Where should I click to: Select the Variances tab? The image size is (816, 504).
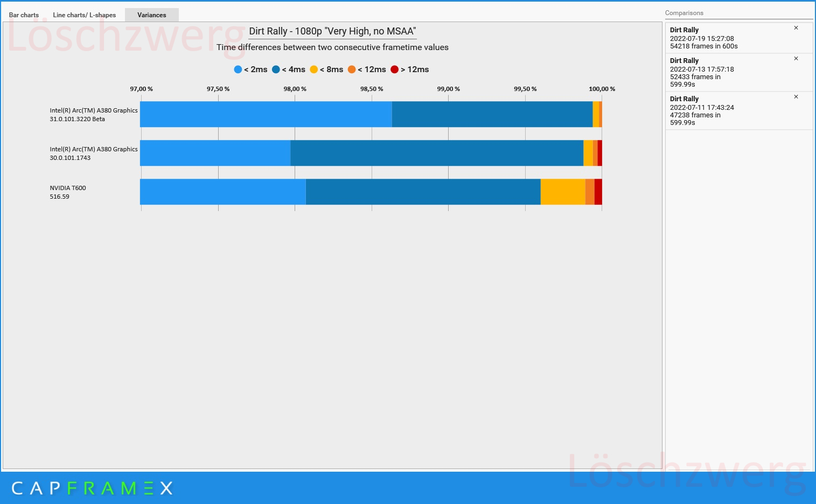[x=152, y=15]
